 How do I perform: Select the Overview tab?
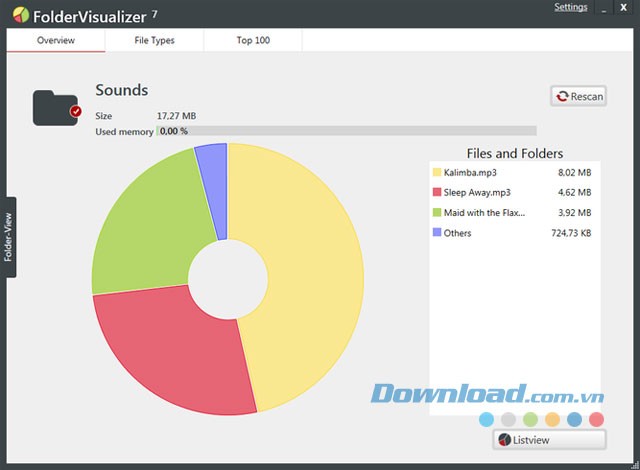coord(56,41)
